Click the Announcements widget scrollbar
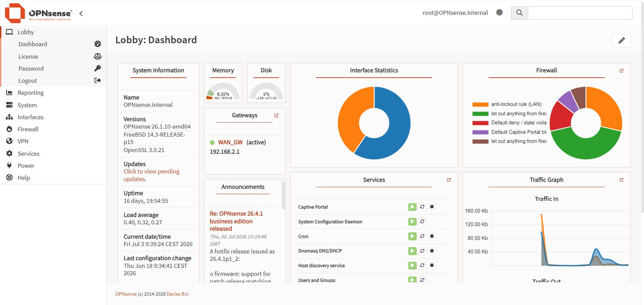This screenshot has width=644, height=305. tap(283, 195)
